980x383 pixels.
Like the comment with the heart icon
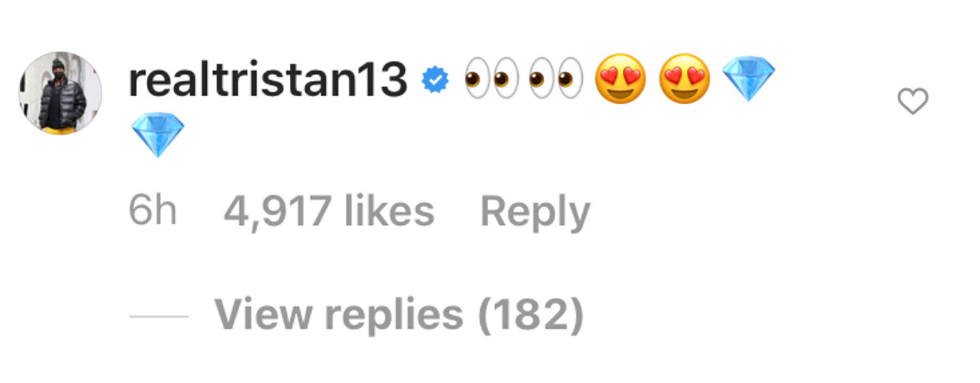point(913,102)
